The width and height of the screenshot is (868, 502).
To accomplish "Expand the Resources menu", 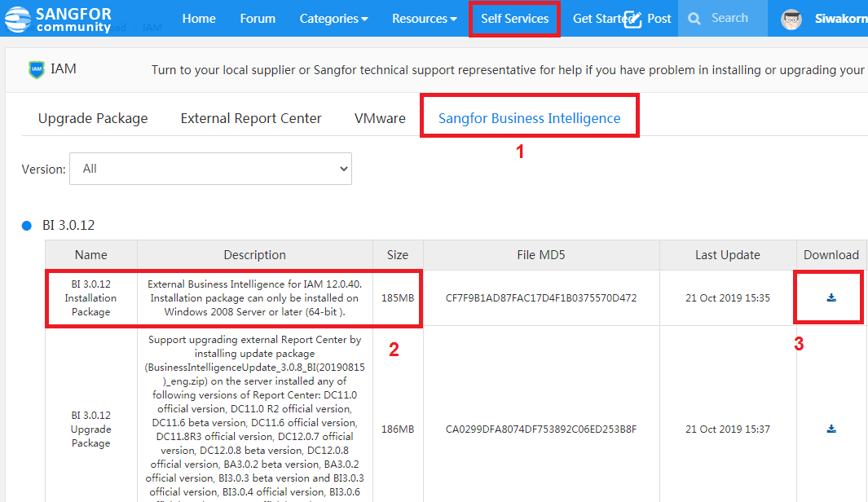I will 425,19.
